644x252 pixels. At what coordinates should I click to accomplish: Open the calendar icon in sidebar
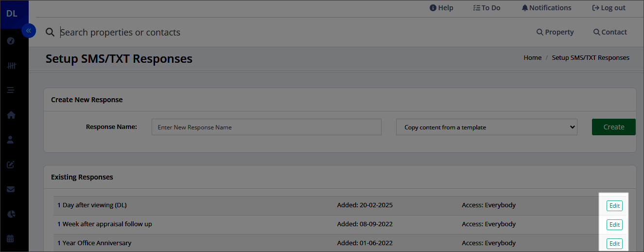(11, 239)
